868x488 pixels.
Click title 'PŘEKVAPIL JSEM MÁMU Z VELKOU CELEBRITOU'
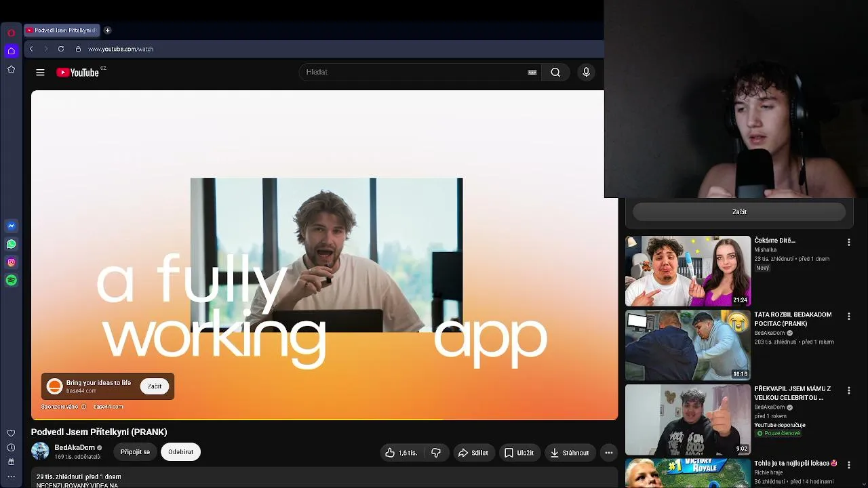click(793, 393)
